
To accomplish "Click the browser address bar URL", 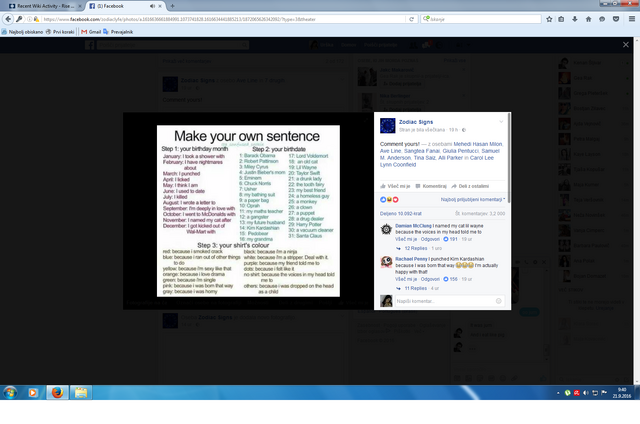I will tap(222, 19).
